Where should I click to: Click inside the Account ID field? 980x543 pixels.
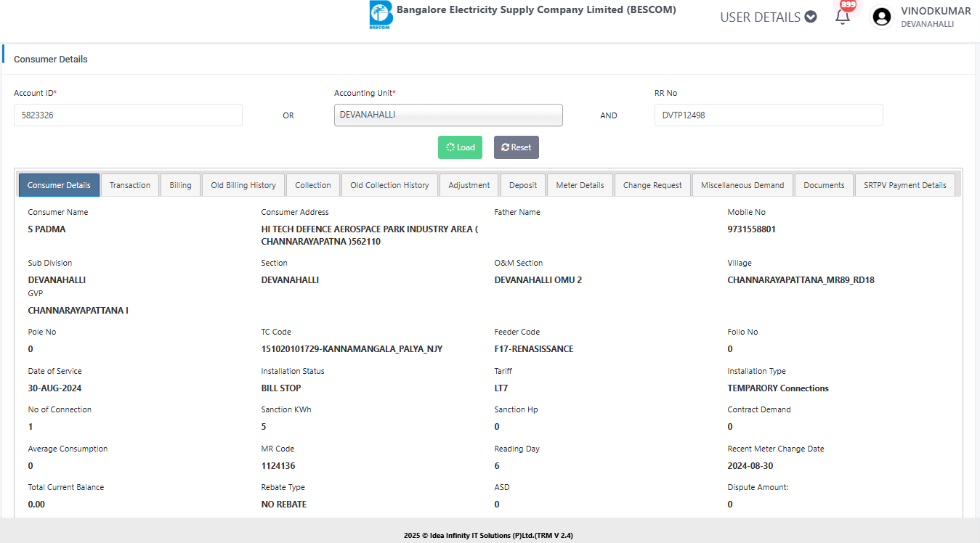coord(128,115)
